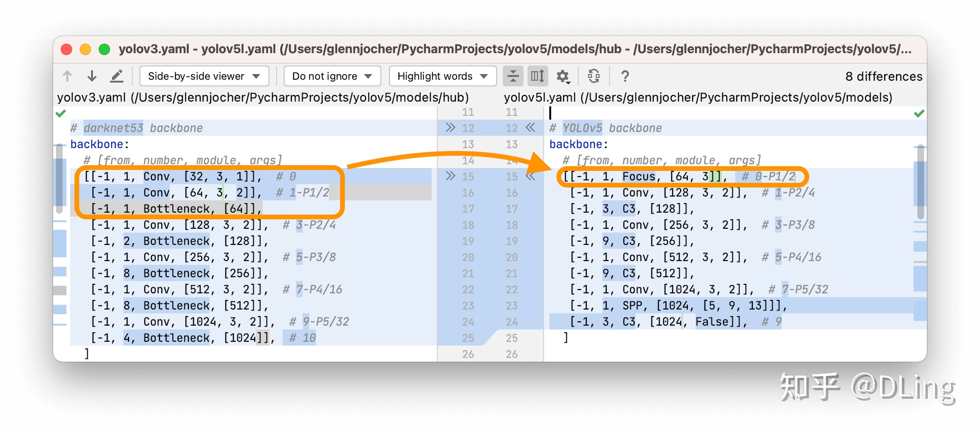Click left pane 'backbone:' key
The width and height of the screenshot is (980, 432).
pos(100,144)
